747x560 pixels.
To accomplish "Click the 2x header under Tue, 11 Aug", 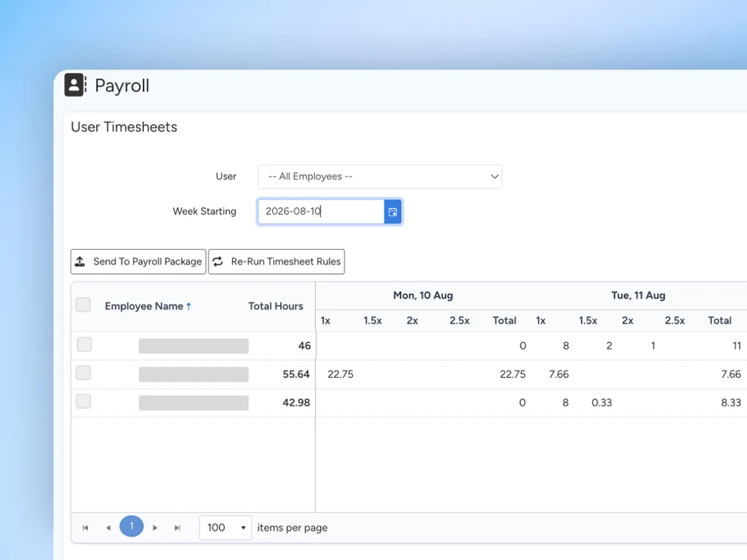I will pyautogui.click(x=627, y=321).
